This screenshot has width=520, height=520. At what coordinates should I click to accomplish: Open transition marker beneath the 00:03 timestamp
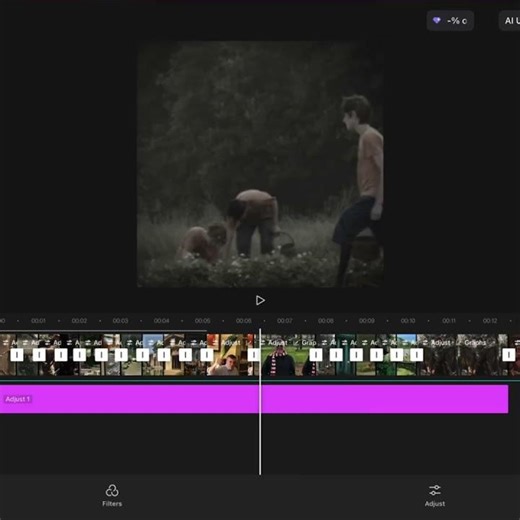(x=121, y=355)
